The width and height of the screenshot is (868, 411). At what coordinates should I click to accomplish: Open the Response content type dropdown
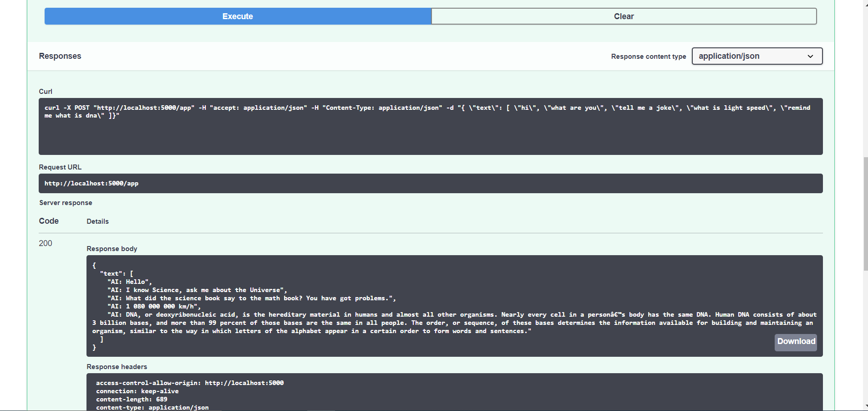tap(756, 56)
